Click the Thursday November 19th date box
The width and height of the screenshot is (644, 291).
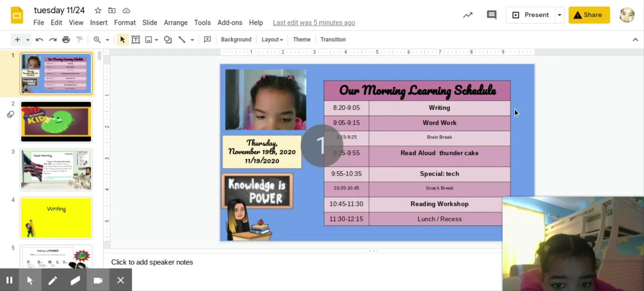[262, 152]
